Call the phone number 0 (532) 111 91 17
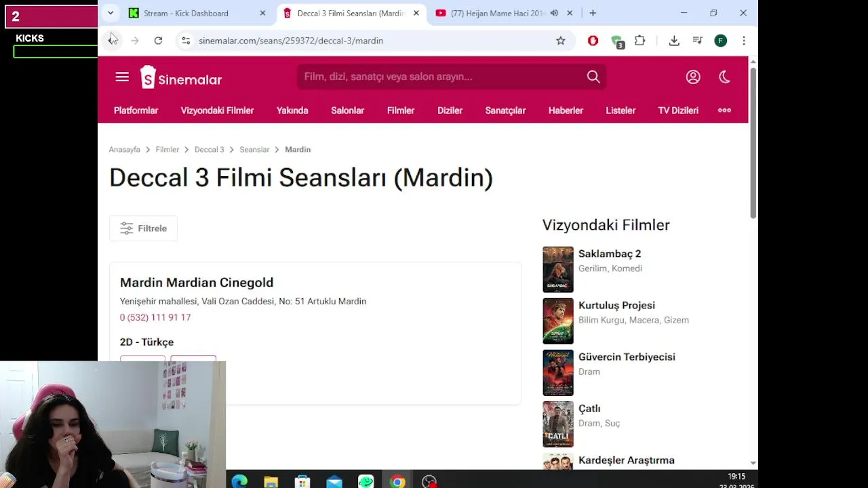Screen dimensions: 868x488 coord(155,317)
